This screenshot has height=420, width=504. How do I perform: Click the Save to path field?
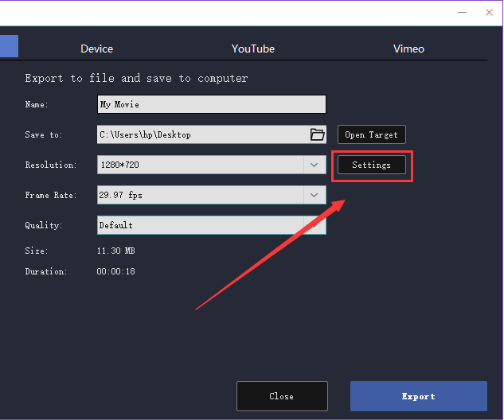click(x=202, y=134)
